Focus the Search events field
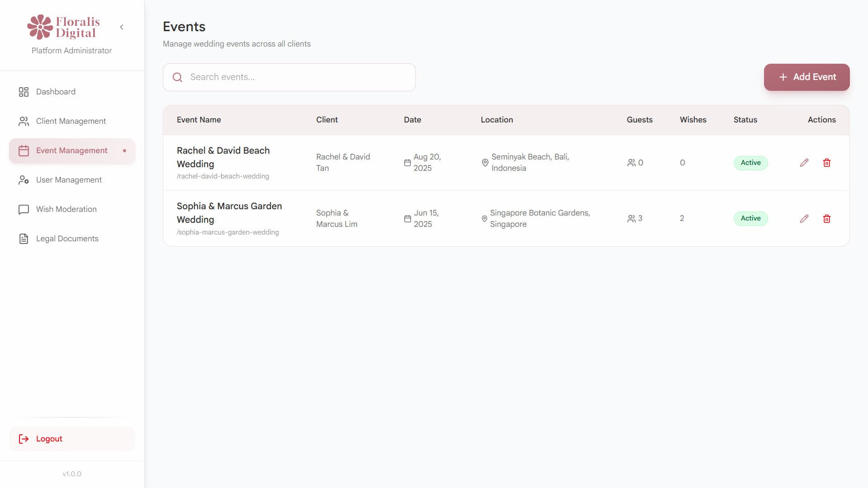 point(289,77)
